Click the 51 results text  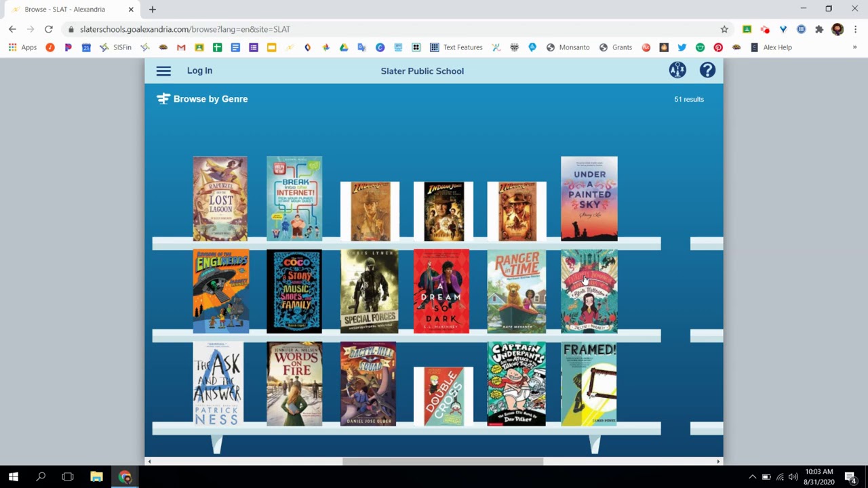click(x=689, y=99)
